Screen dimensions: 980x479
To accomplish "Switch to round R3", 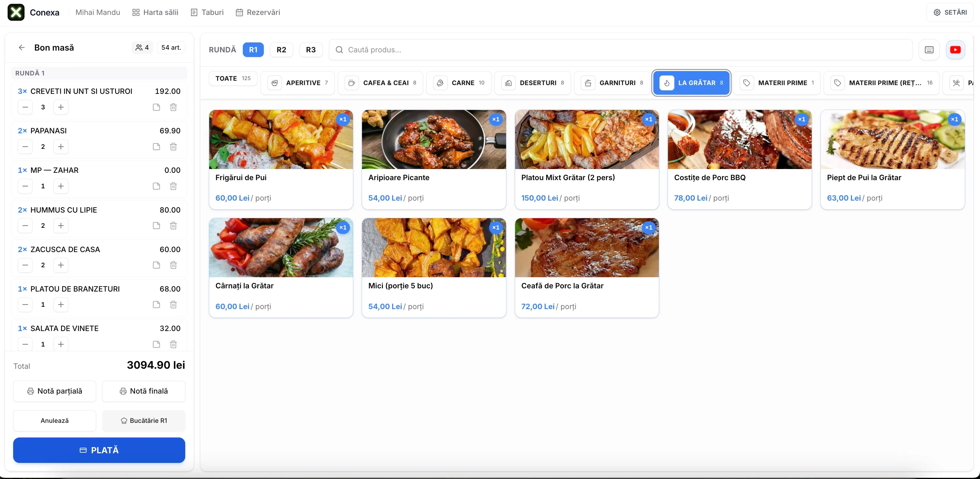I will click(311, 50).
